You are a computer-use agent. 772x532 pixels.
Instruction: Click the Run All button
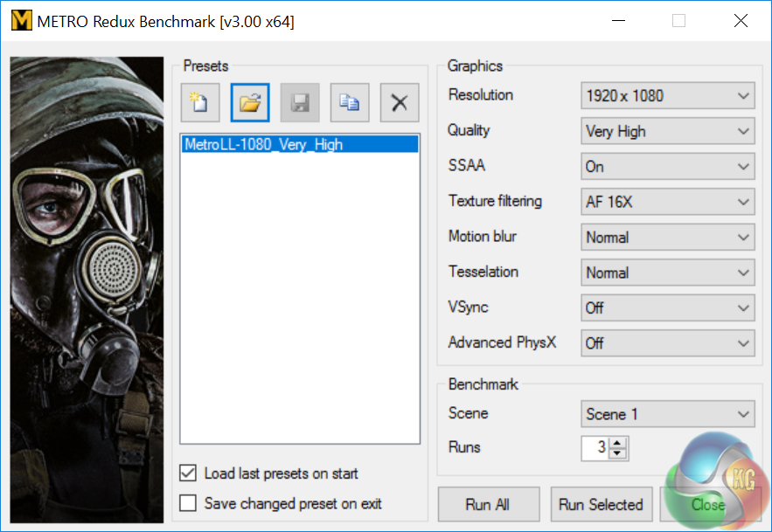(x=488, y=504)
